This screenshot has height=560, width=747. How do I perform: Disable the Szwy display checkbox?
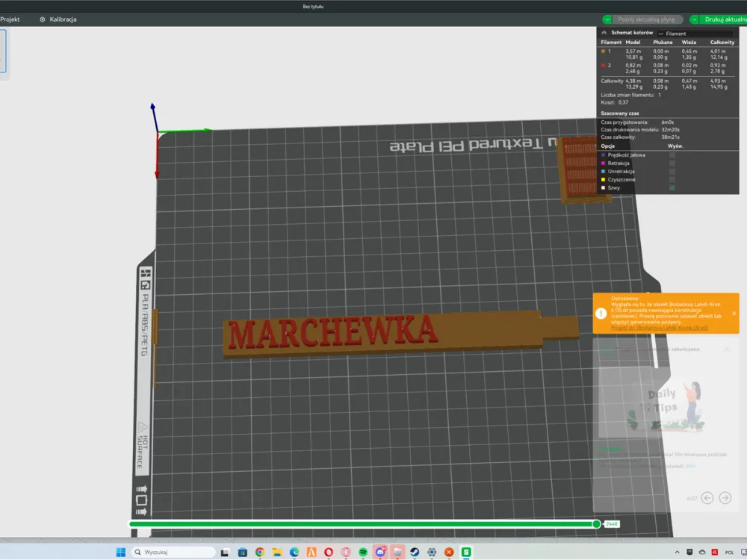pos(672,187)
